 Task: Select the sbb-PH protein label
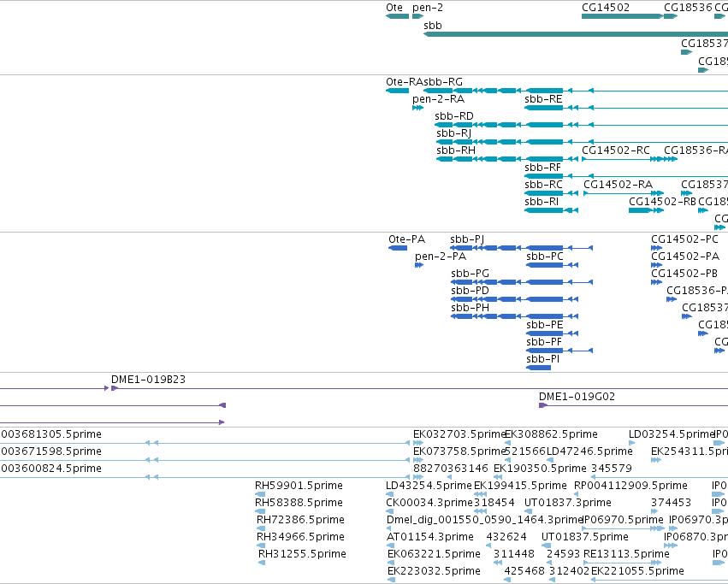pos(470,308)
